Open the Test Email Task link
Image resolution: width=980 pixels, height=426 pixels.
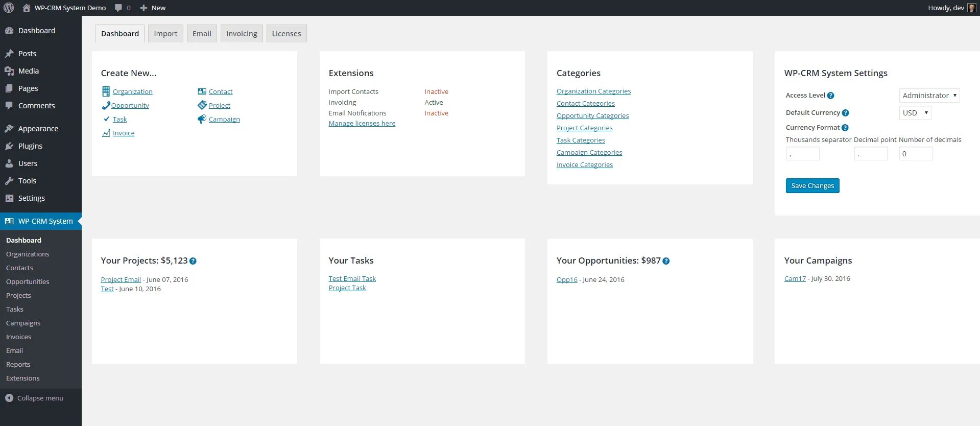[352, 279]
